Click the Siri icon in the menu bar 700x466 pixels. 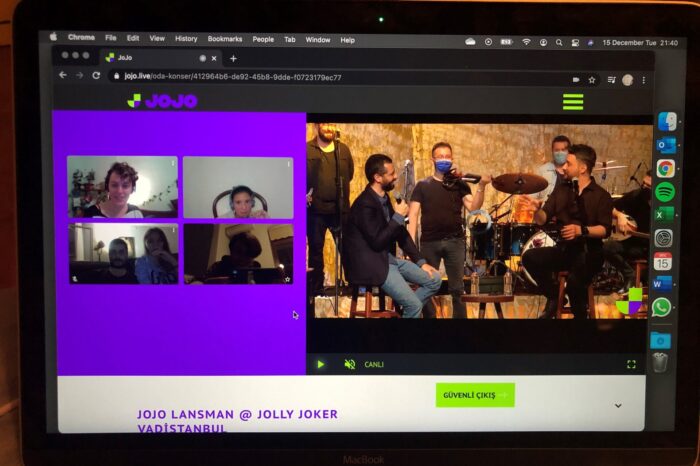[x=590, y=43]
